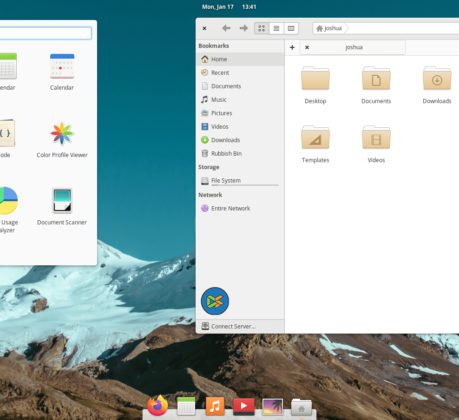Go forward with the right arrow
Screen dimensions: 459x420
pyautogui.click(x=244, y=28)
